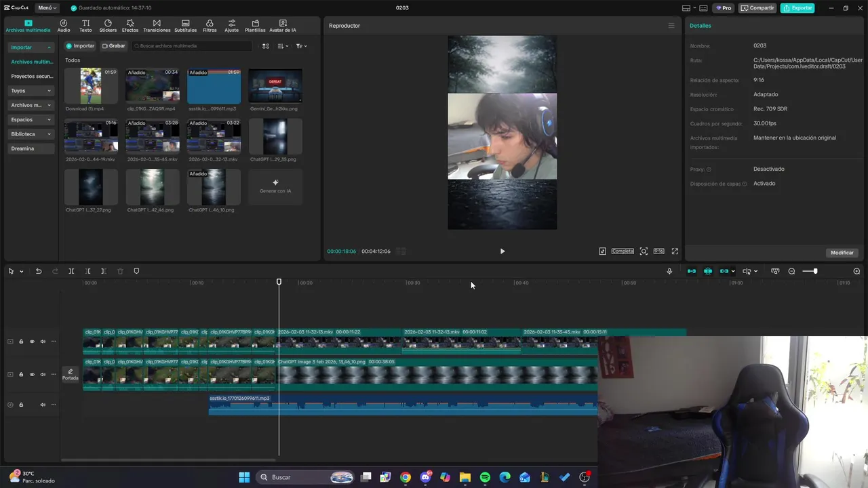Hide the second video track with eye icon

[x=31, y=374]
